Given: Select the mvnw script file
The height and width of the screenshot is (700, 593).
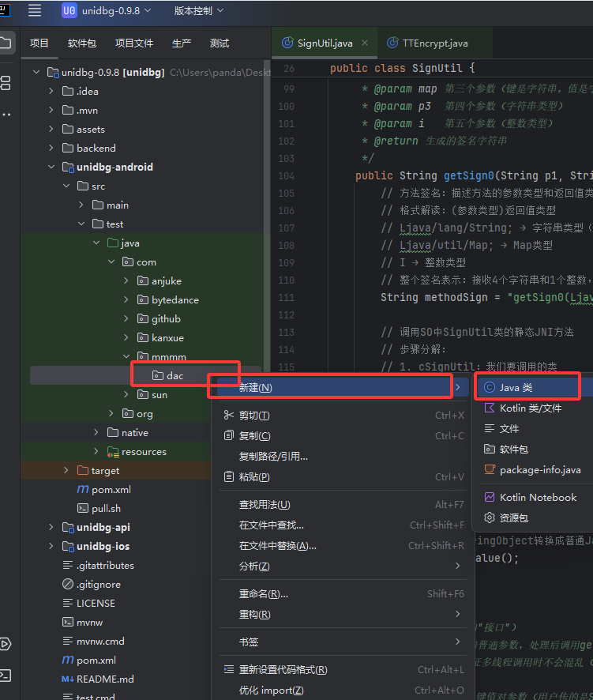Looking at the screenshot, I should pyautogui.click(x=83, y=622).
